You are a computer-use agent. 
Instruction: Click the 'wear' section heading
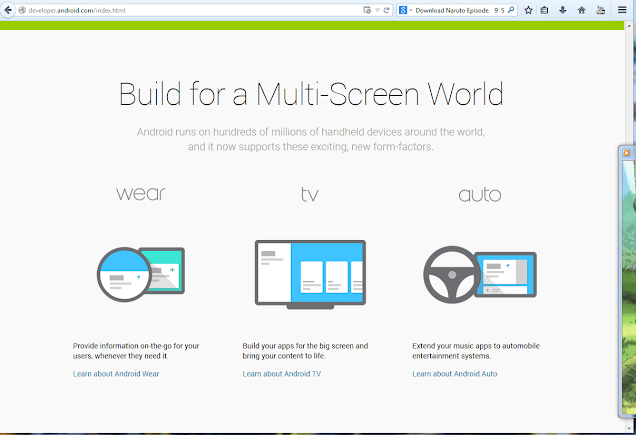click(141, 194)
